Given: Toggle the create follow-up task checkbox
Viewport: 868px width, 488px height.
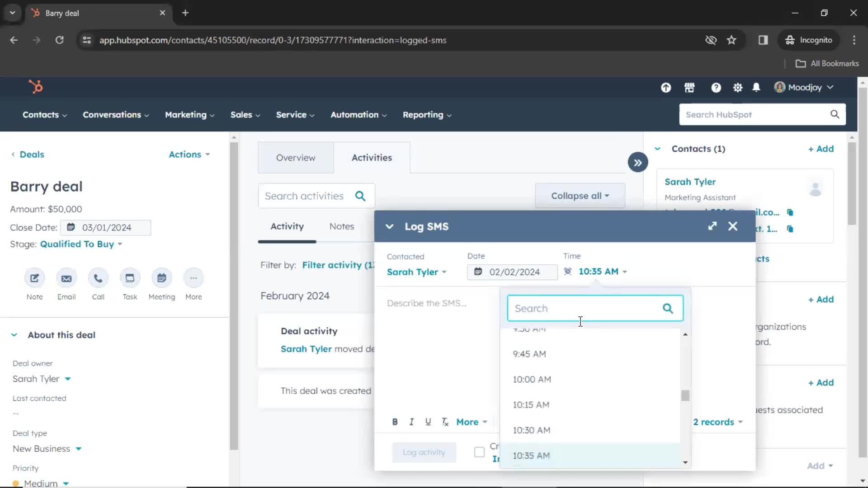Looking at the screenshot, I should (x=479, y=452).
